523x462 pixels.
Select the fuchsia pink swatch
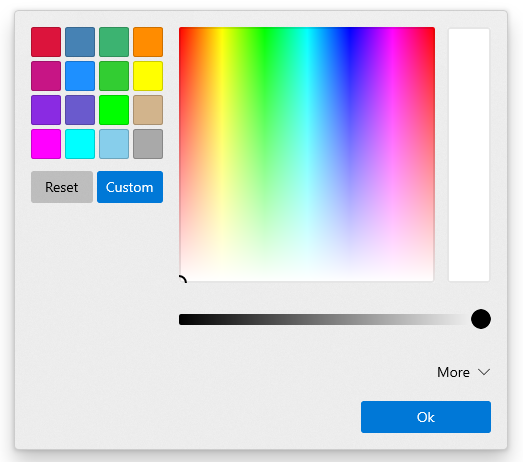[46, 144]
